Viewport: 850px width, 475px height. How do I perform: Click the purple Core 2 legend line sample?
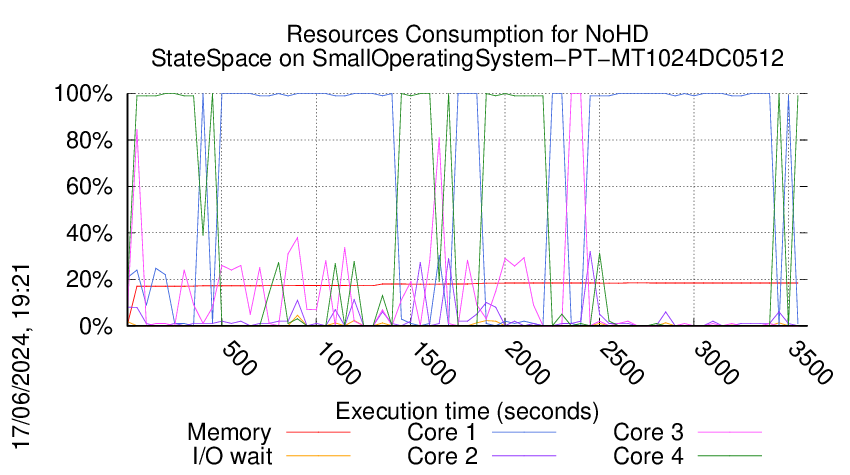(x=524, y=456)
